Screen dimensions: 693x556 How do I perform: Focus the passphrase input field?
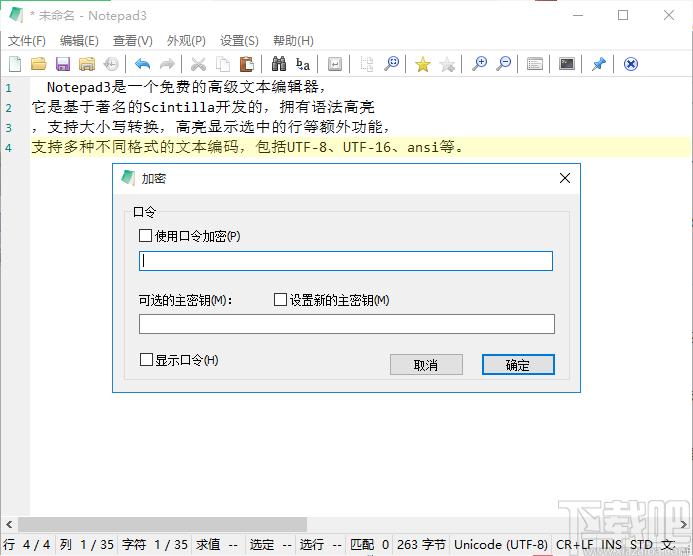346,261
